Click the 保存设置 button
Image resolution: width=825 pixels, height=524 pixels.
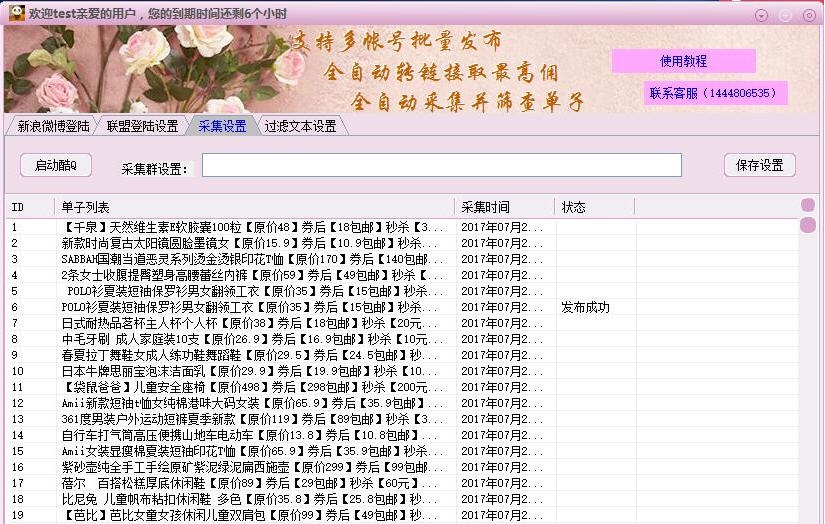[759, 165]
